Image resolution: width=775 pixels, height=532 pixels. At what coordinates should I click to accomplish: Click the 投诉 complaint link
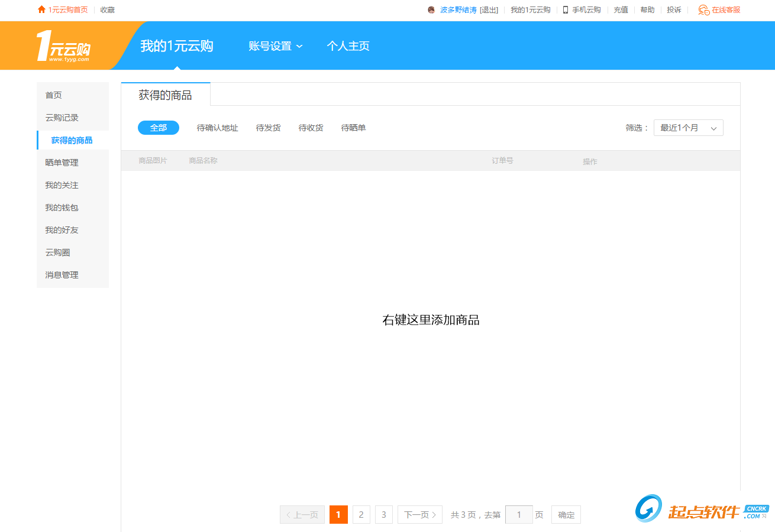click(674, 9)
